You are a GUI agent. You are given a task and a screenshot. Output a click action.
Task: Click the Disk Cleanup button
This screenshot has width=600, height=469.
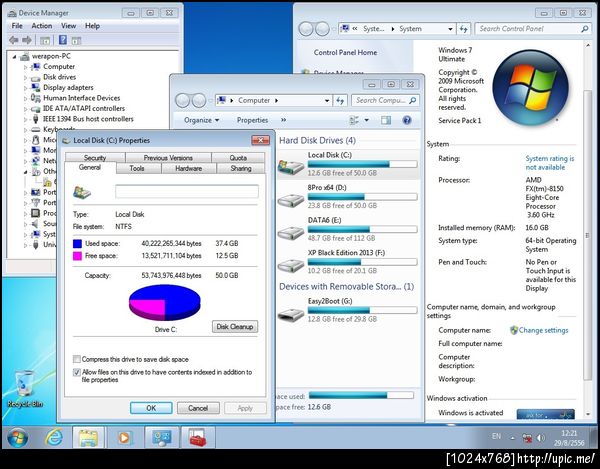tap(235, 327)
